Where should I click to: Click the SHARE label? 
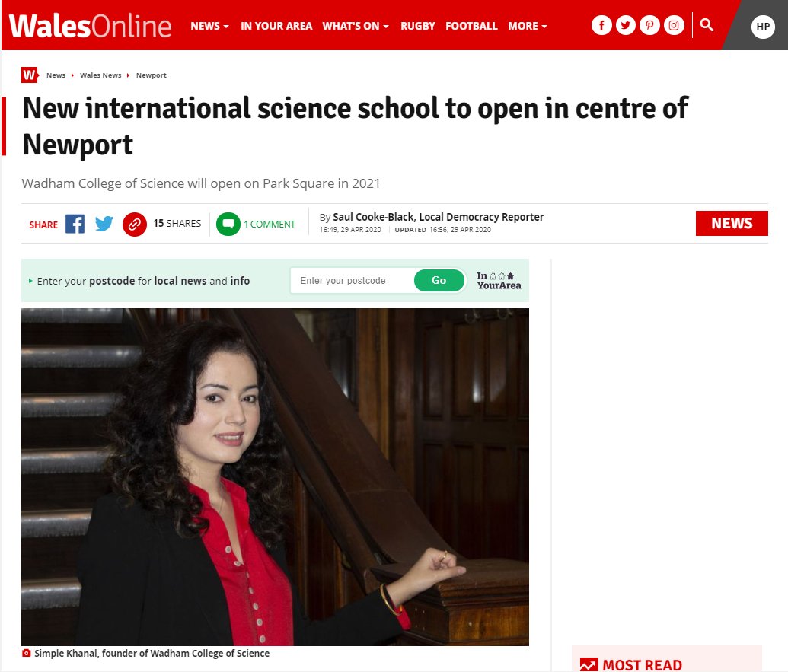[x=43, y=225]
